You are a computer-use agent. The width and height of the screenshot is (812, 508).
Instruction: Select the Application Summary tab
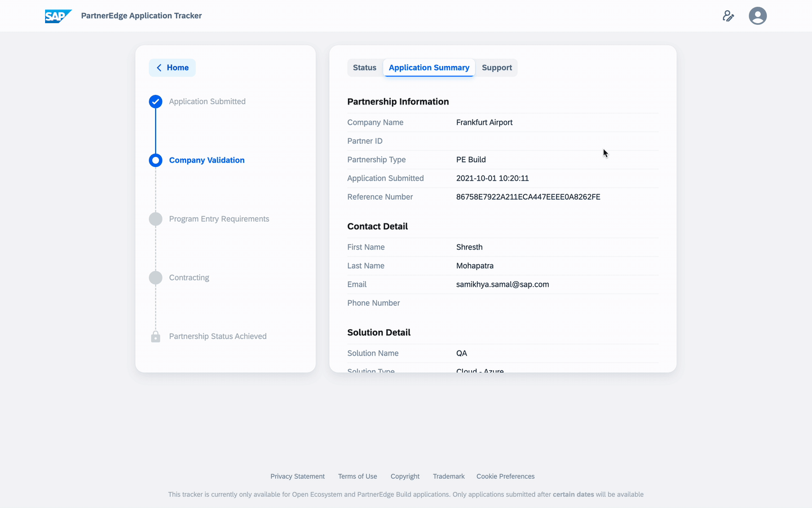pos(429,68)
